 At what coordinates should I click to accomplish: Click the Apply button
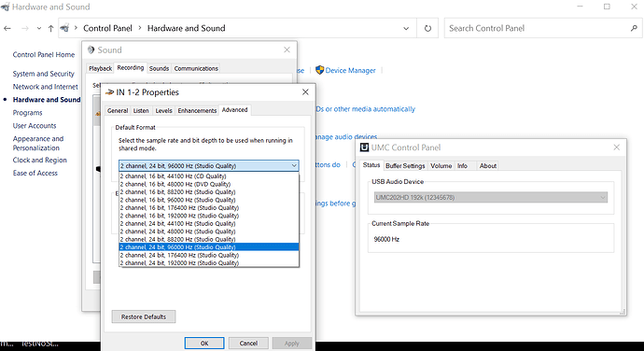(291, 344)
